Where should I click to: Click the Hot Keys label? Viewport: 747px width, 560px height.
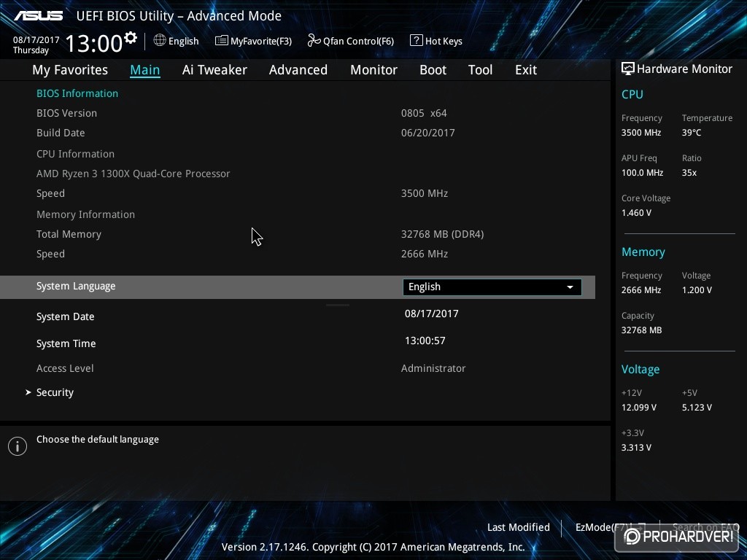point(444,41)
